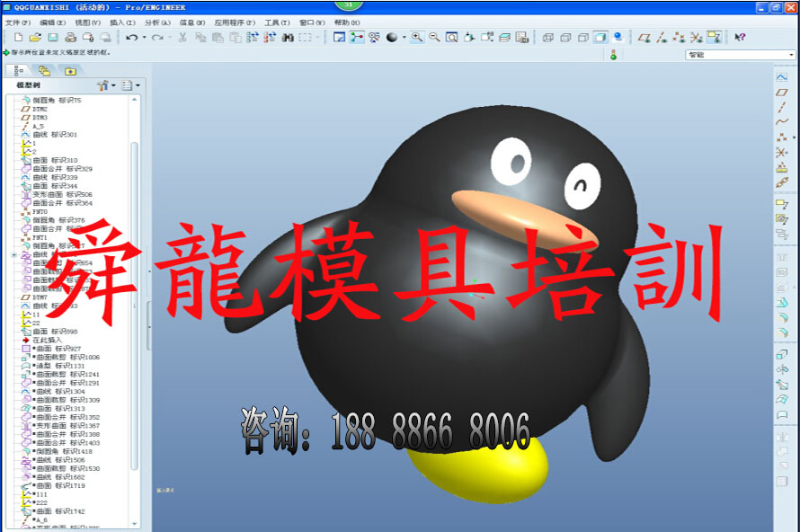Open the Undo history dropdown arrow
Viewport: 800px width, 532px height.
145,37
